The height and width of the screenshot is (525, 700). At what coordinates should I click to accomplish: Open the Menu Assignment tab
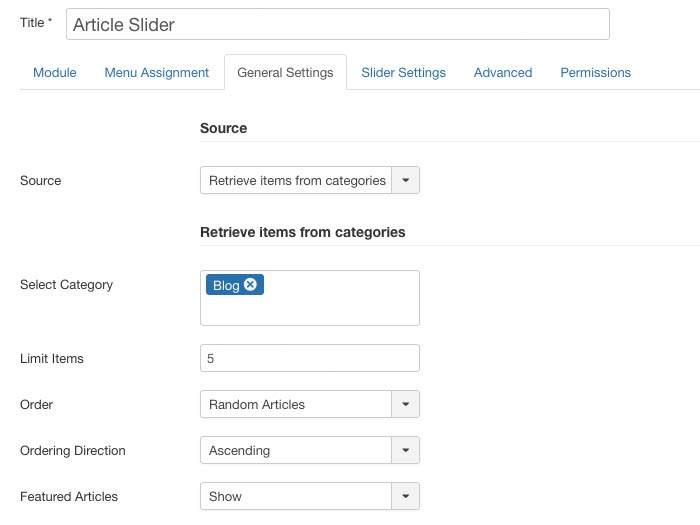pyautogui.click(x=157, y=73)
